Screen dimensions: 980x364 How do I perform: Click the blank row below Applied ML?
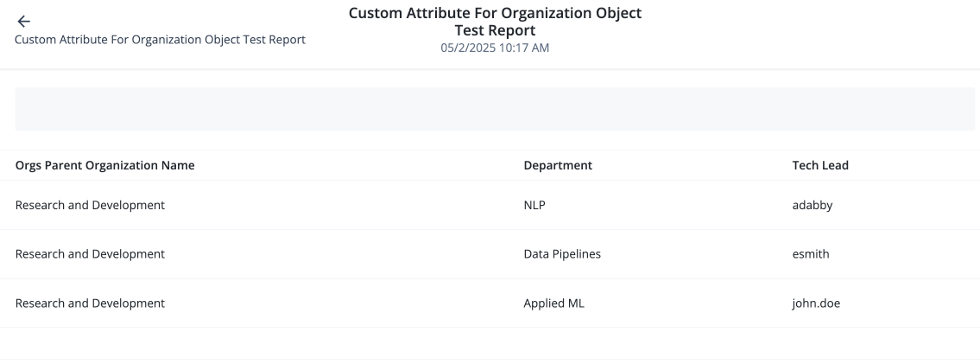(x=495, y=343)
